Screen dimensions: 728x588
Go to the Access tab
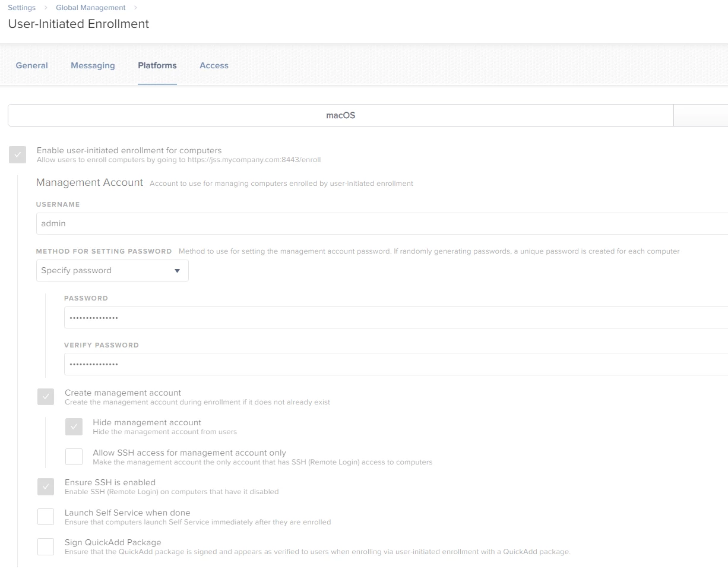214,65
